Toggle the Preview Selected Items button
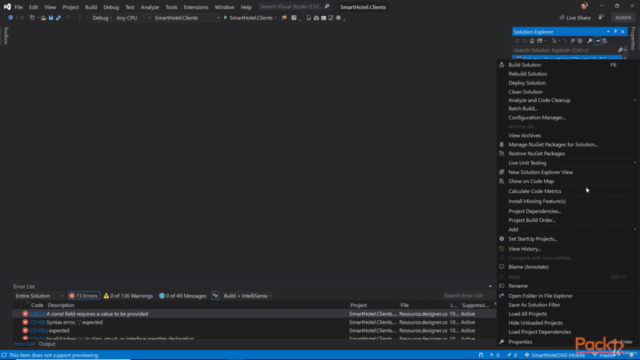Screen dimensions: 640x360 (597, 41)
